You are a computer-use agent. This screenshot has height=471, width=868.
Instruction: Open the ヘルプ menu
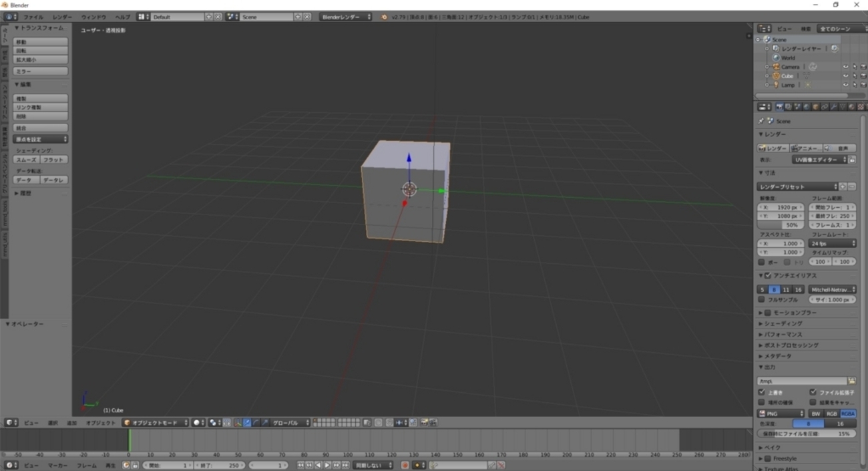pyautogui.click(x=123, y=17)
